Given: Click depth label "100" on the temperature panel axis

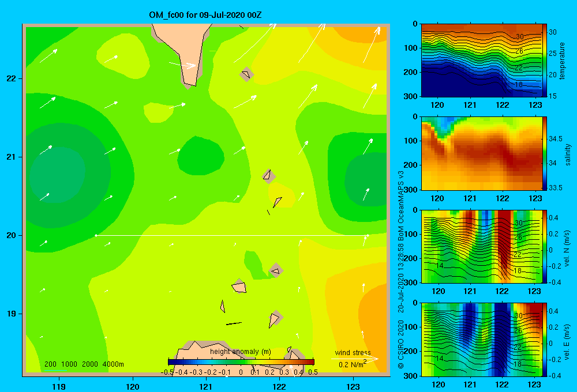Looking at the screenshot, I should [412, 48].
